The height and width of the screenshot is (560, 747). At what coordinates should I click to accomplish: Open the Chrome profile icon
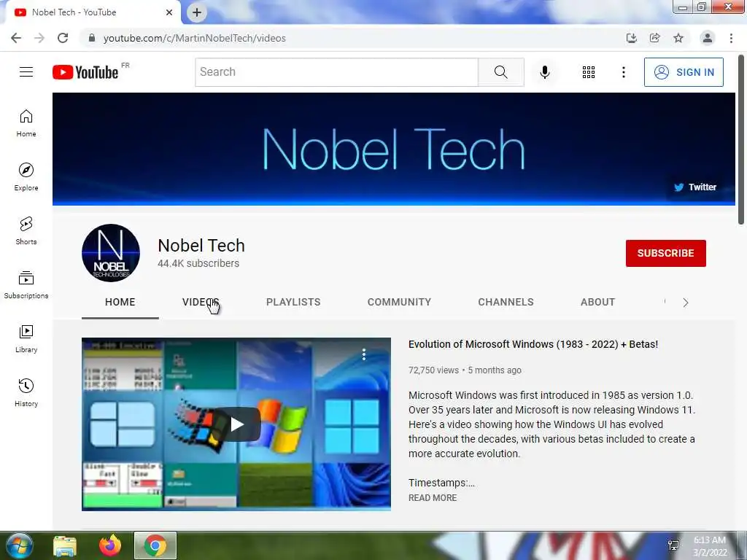click(x=707, y=38)
